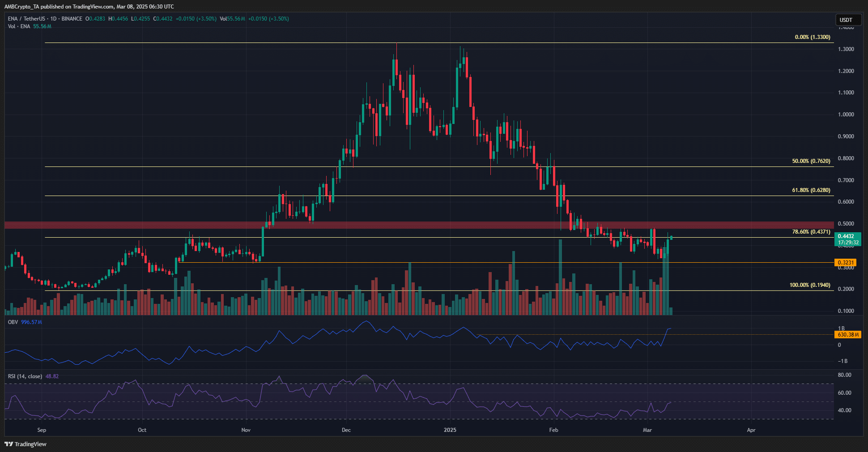The width and height of the screenshot is (868, 452).
Task: Click the Dec label on time axis
Action: [346, 430]
